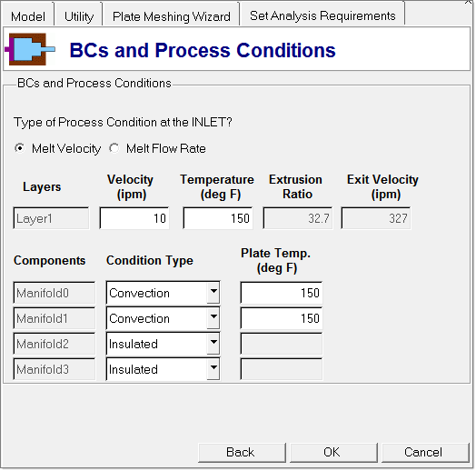Click the extrusion die icon in header
The image size is (476, 471).
tap(30, 49)
